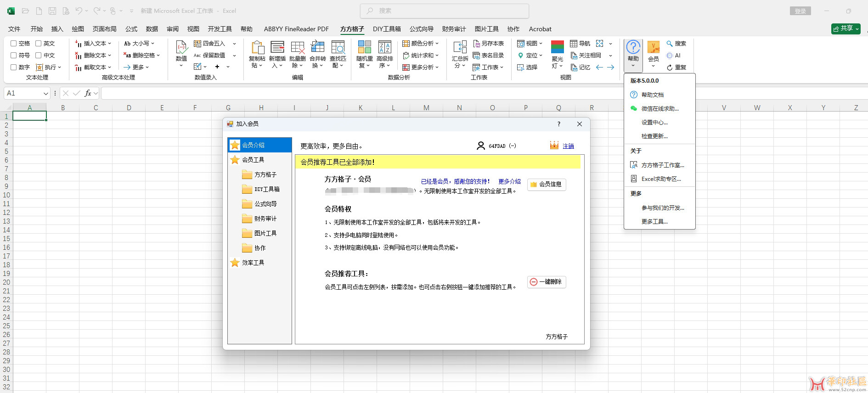The image size is (868, 393).
Task: Expand the Name Box dropdown arrow
Action: tap(45, 94)
